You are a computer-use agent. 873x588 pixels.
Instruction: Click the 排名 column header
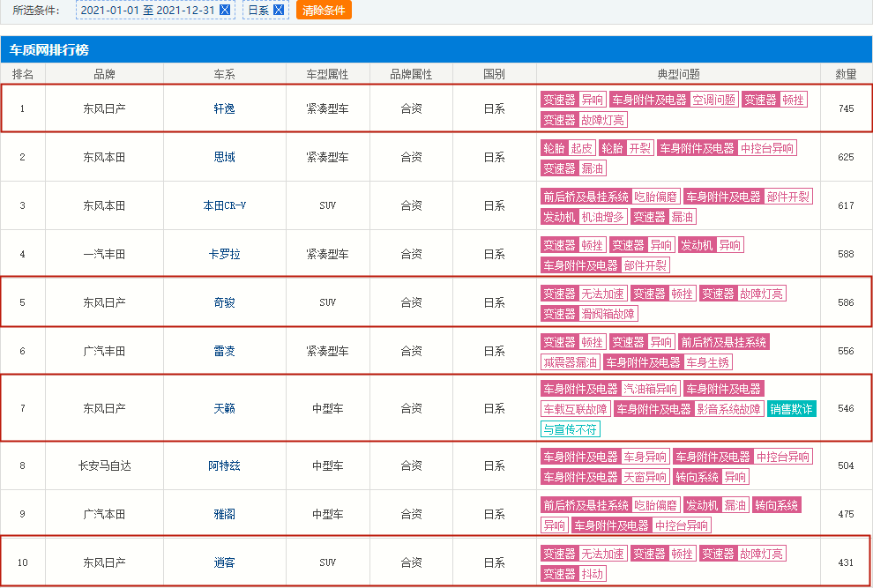point(23,74)
